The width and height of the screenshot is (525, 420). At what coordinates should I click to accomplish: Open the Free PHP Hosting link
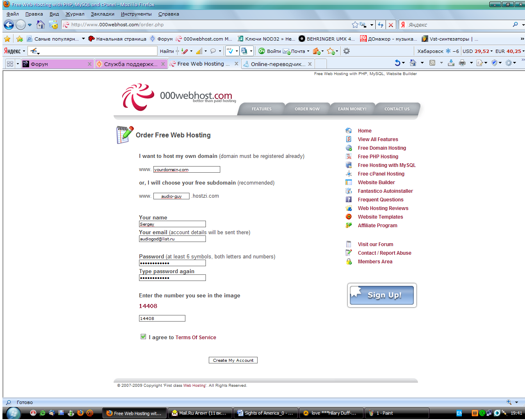378,157
